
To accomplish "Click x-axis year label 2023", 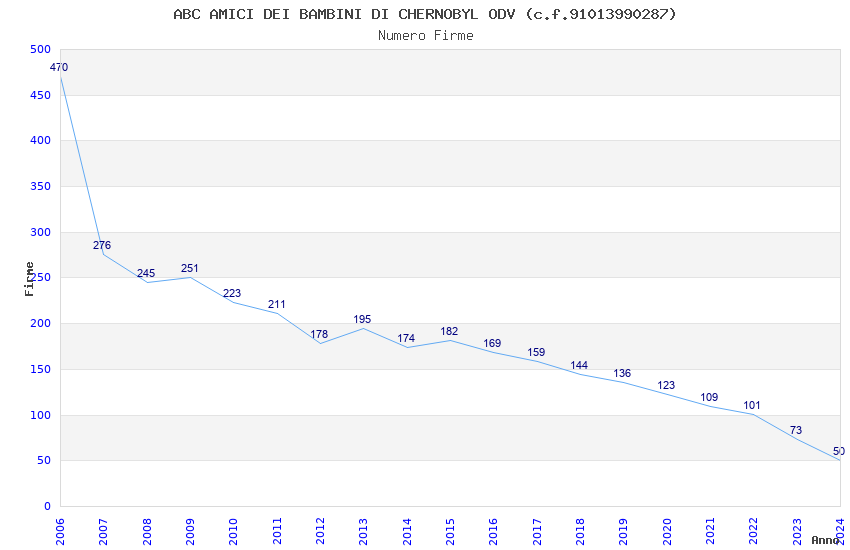I will click(797, 532).
